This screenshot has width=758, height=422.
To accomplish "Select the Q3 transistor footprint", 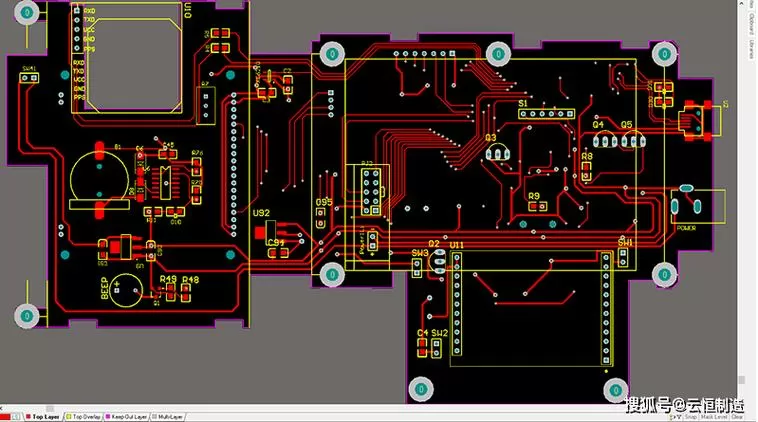I will (497, 152).
